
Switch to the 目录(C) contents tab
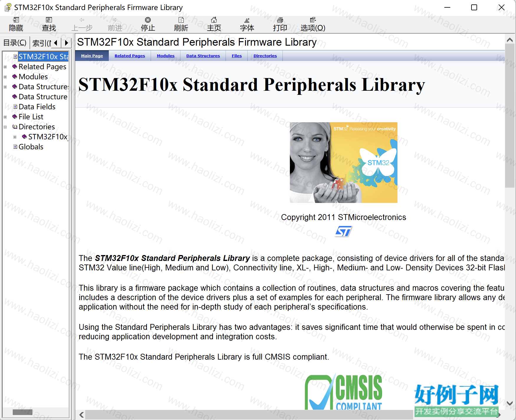pyautogui.click(x=15, y=43)
